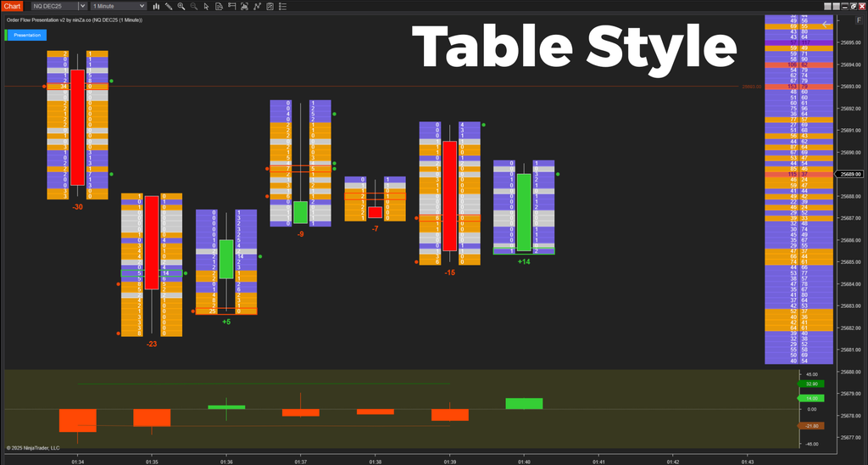Select the Zoom Out magnifier tool
The image size is (868, 465).
click(x=194, y=6)
